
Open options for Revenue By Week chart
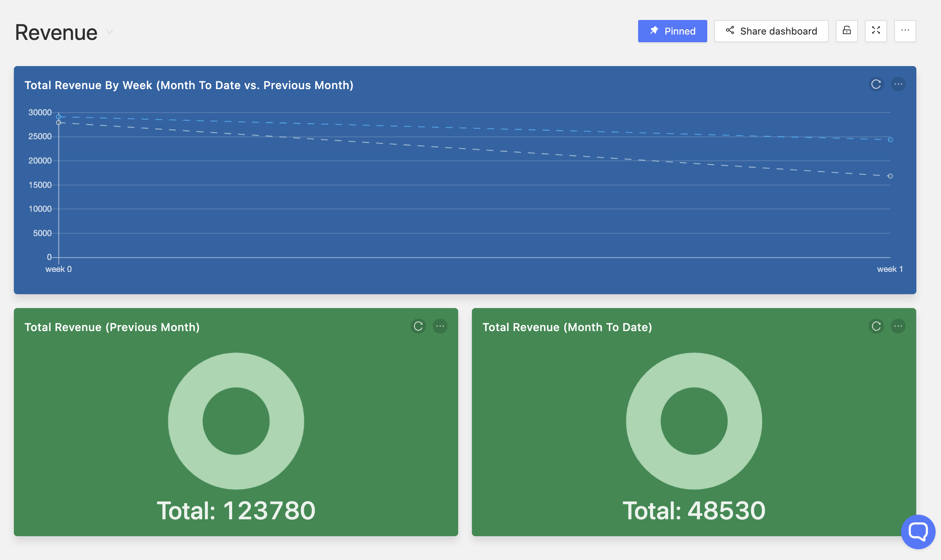(898, 84)
